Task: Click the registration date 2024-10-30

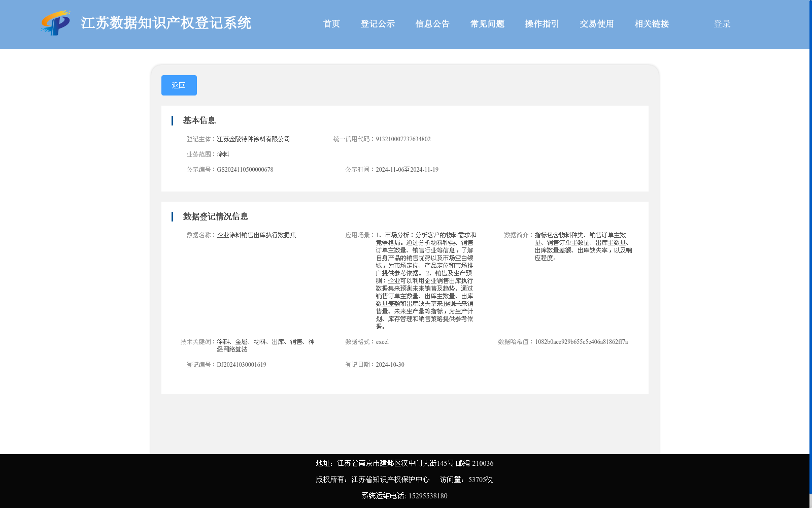Action: coord(390,365)
